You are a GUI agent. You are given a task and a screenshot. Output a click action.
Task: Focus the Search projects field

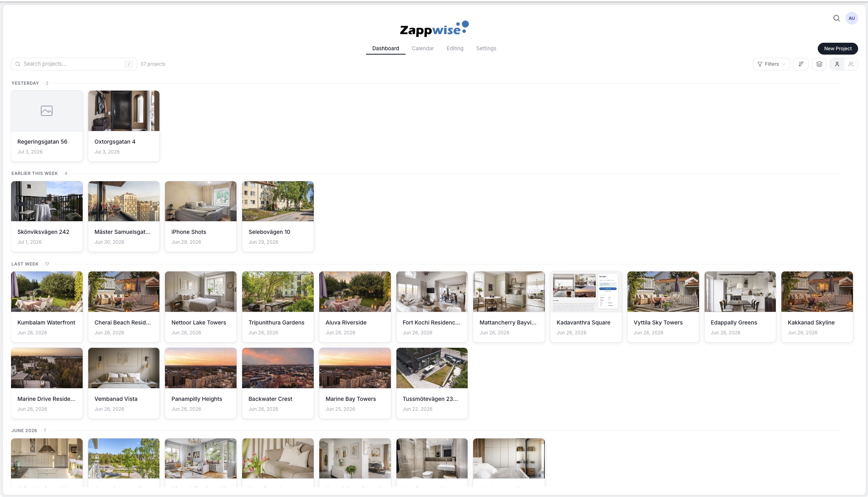[x=74, y=64]
